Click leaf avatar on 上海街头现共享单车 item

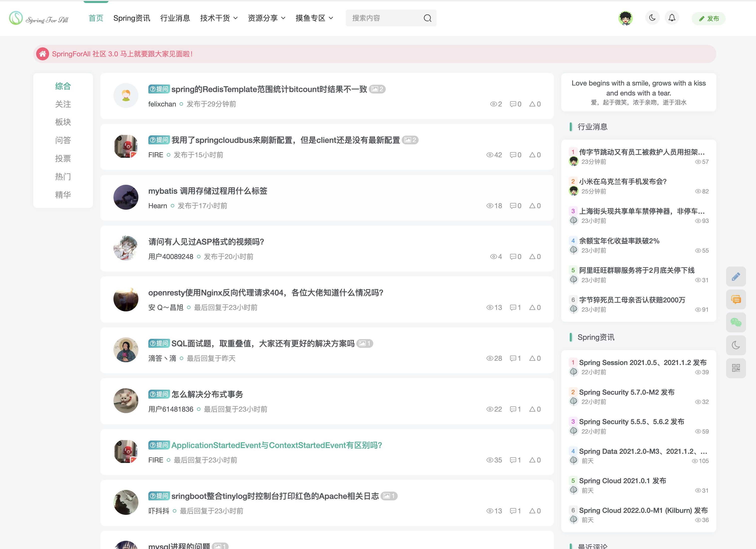tap(574, 221)
